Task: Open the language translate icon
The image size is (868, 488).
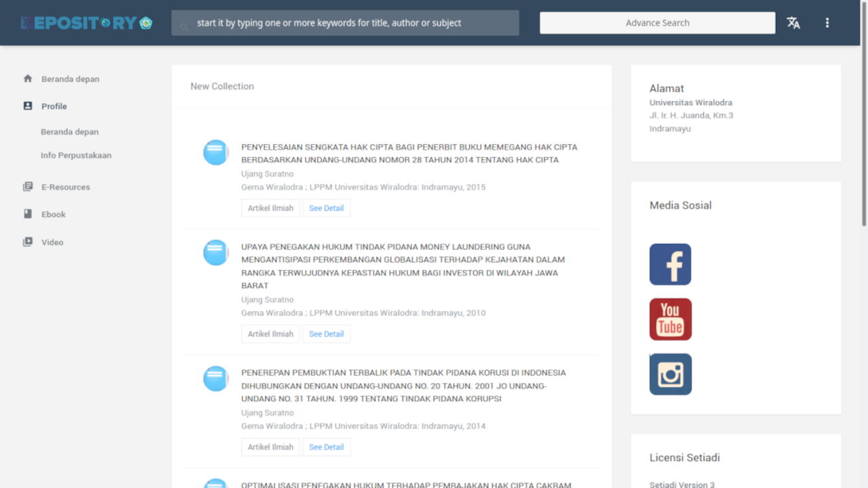Action: 793,23
